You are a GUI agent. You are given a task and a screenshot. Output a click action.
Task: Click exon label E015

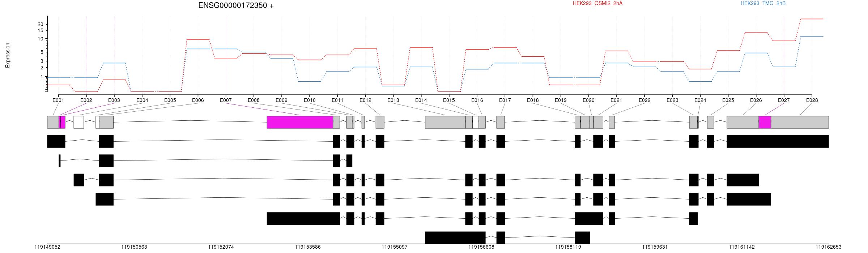pos(449,100)
